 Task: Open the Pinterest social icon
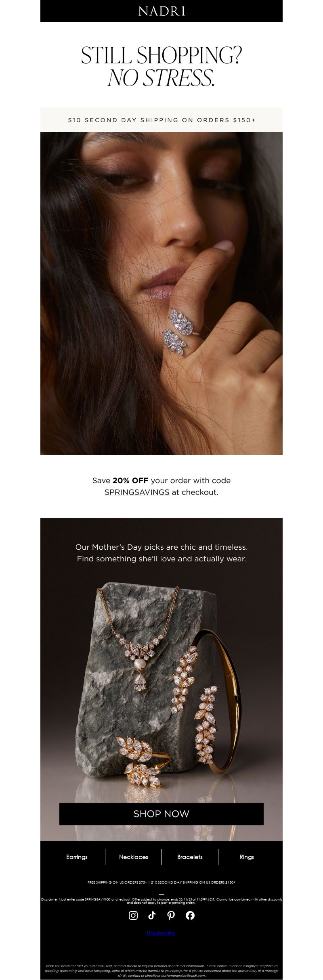pyautogui.click(x=171, y=915)
